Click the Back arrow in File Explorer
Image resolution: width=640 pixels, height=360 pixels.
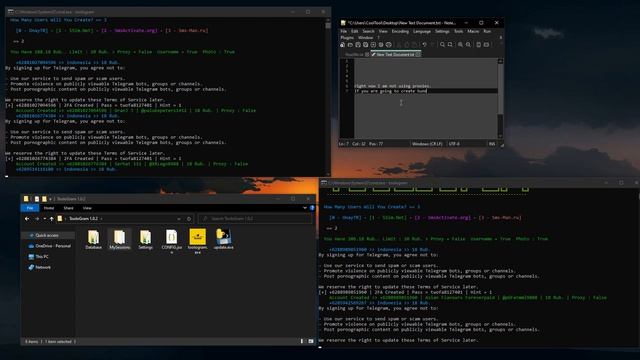click(27, 219)
